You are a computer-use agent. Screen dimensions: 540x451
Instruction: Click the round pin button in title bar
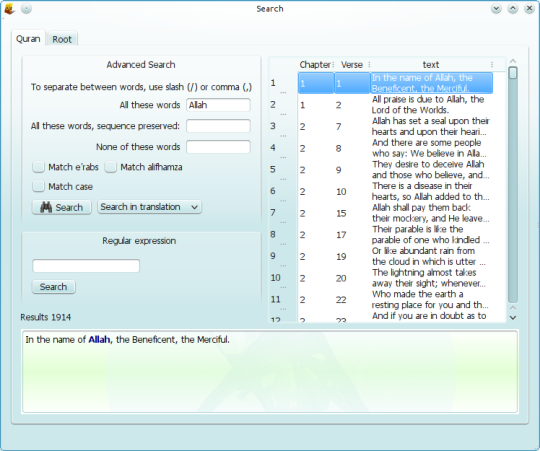tap(26, 9)
